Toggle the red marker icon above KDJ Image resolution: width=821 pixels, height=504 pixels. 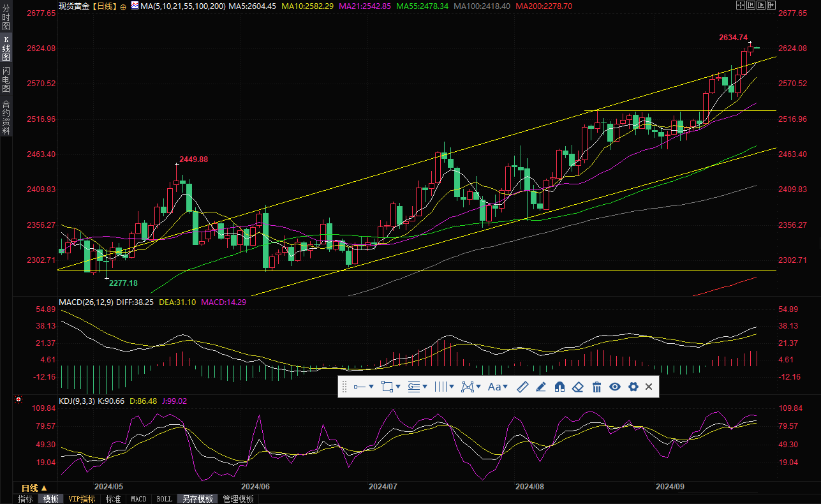pos(18,401)
